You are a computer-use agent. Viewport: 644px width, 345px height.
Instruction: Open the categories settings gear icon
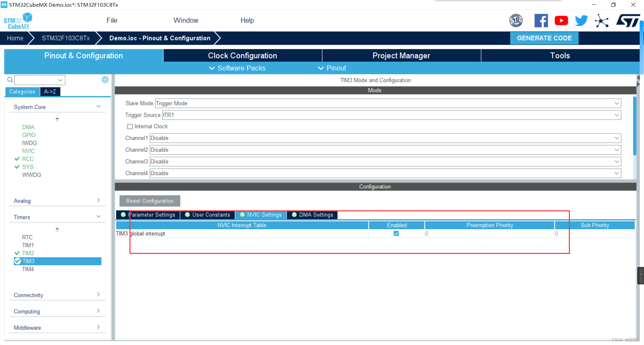[x=105, y=80]
